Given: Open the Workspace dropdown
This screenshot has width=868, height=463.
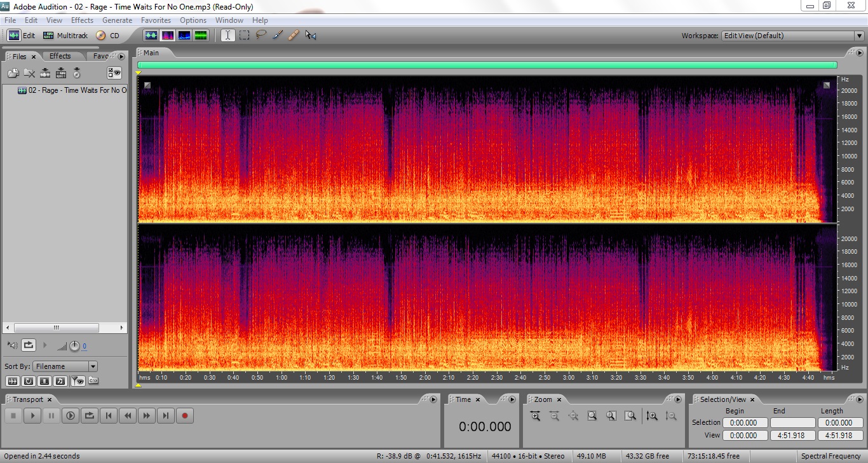Looking at the screenshot, I should point(858,36).
